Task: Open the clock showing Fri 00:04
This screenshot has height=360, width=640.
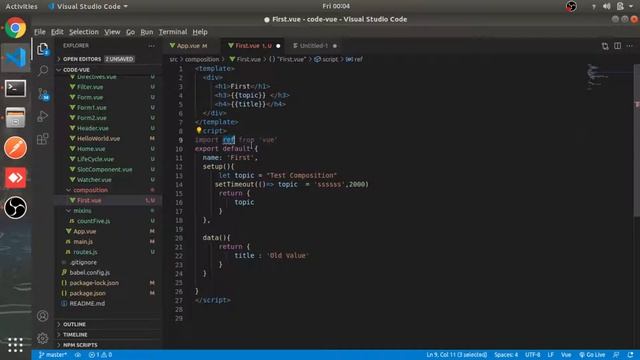Action: click(x=336, y=6)
